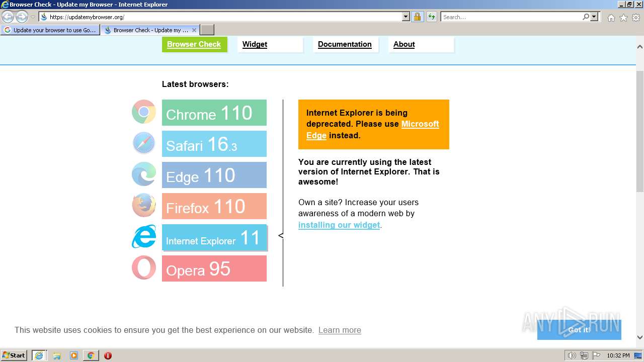Image resolution: width=644 pixels, height=362 pixels.
Task: Open Favorites star icon
Action: tap(623, 18)
